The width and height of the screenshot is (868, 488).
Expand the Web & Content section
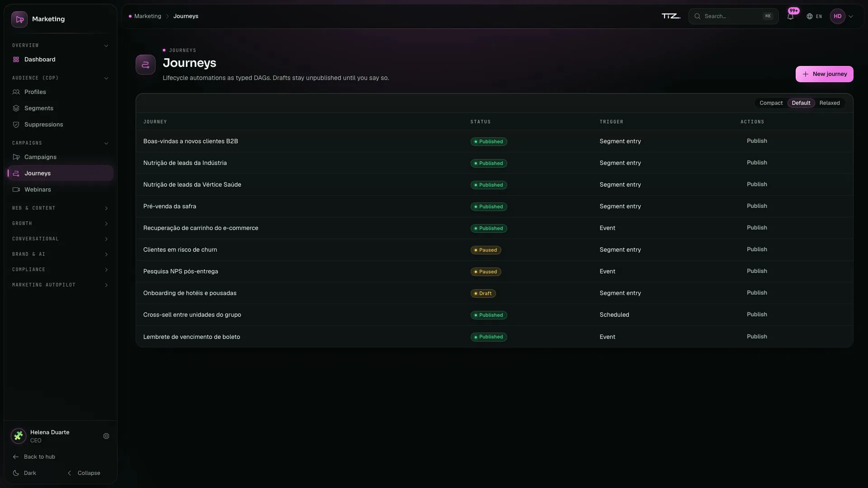(x=60, y=208)
